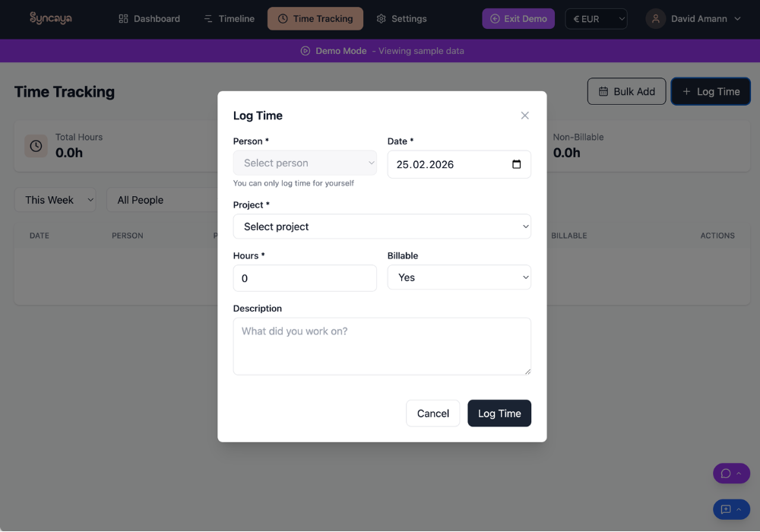
Task: Switch to the Timeline tab
Action: (x=229, y=19)
